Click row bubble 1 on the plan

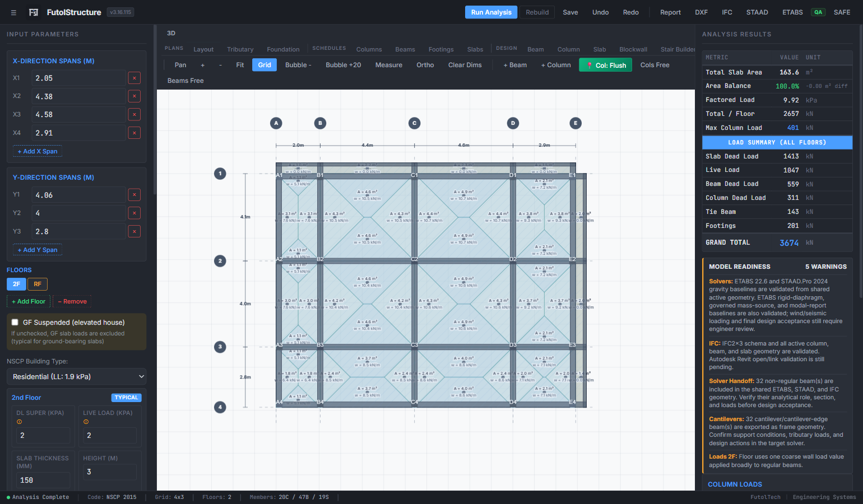[x=220, y=174]
